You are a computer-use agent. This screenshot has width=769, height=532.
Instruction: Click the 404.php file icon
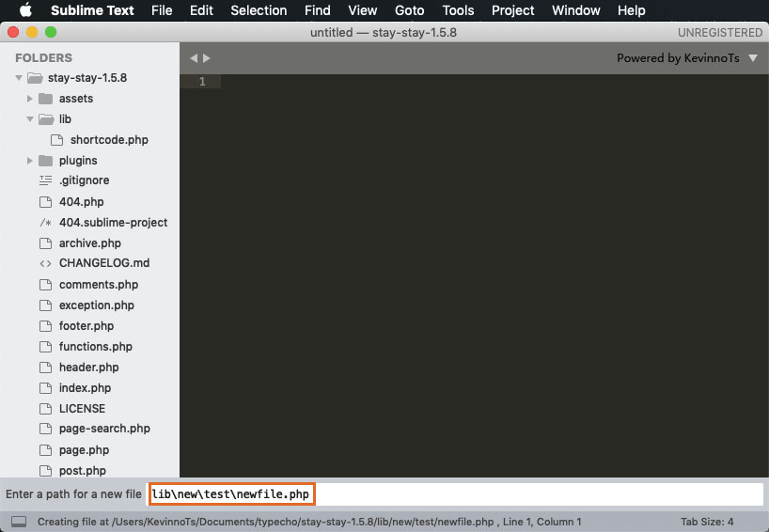[46, 201]
